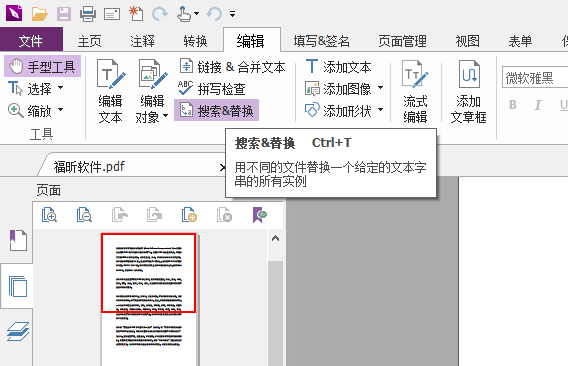Enlarge page thumbnails with the magnifier-plus icon
568x366 pixels.
coord(49,215)
